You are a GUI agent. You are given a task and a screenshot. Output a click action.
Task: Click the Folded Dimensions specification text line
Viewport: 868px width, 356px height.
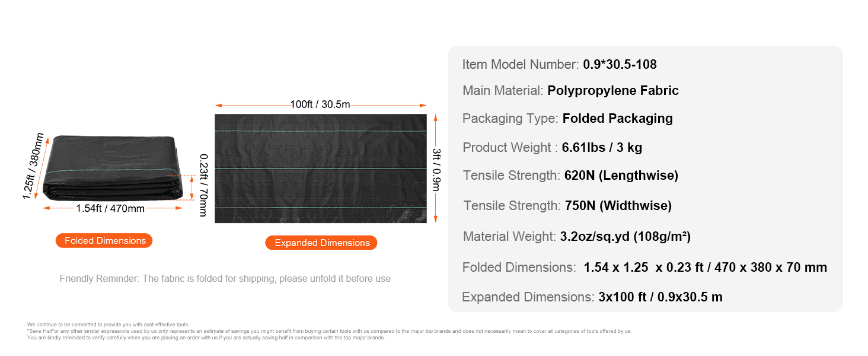[x=644, y=267]
